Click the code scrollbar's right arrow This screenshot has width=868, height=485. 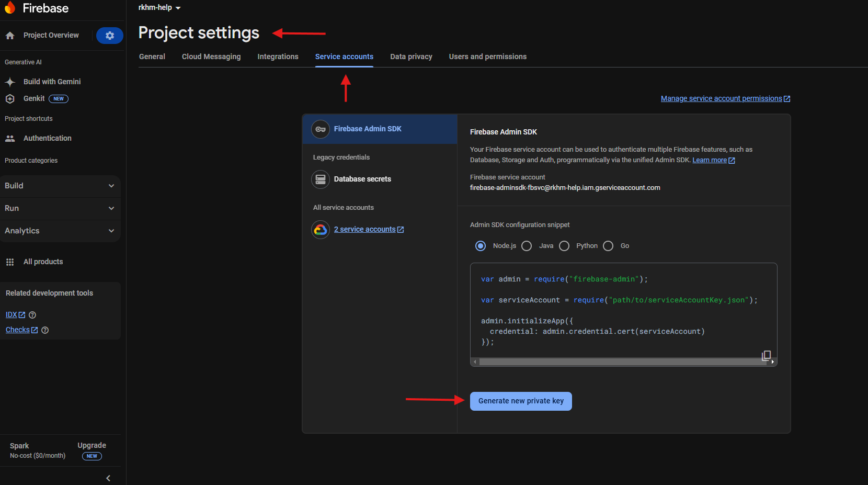[773, 362]
